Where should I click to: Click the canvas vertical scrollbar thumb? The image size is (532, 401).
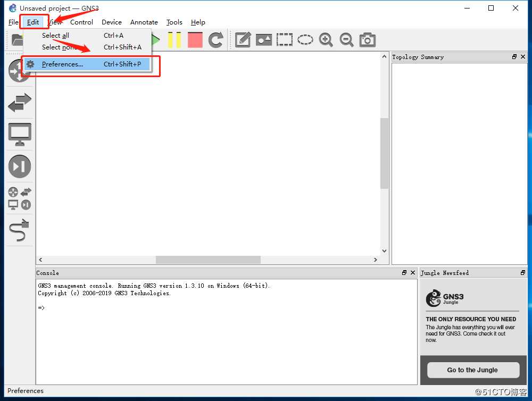point(384,153)
